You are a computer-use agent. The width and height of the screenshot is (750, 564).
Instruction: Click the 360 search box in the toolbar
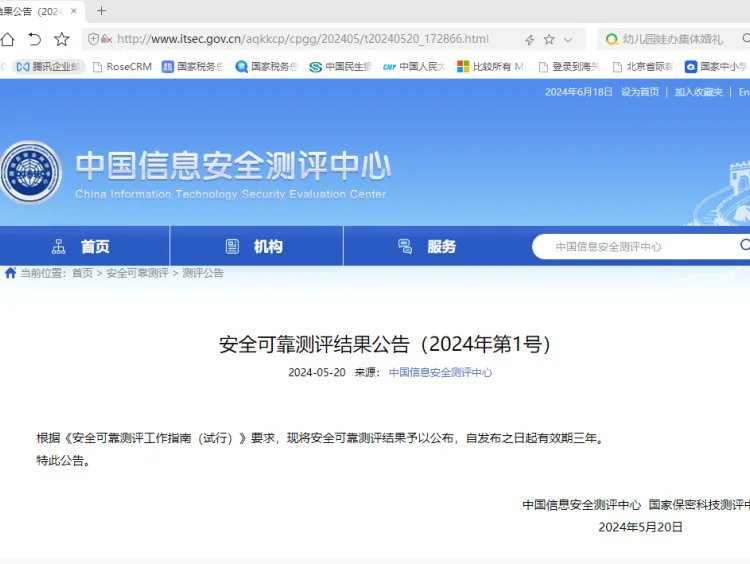point(673,39)
